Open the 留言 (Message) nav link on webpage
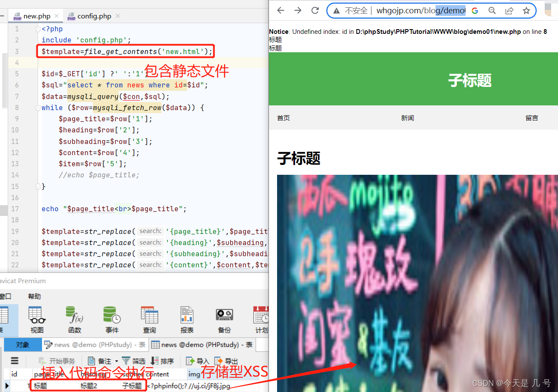The height and width of the screenshot is (392, 558). coord(532,118)
